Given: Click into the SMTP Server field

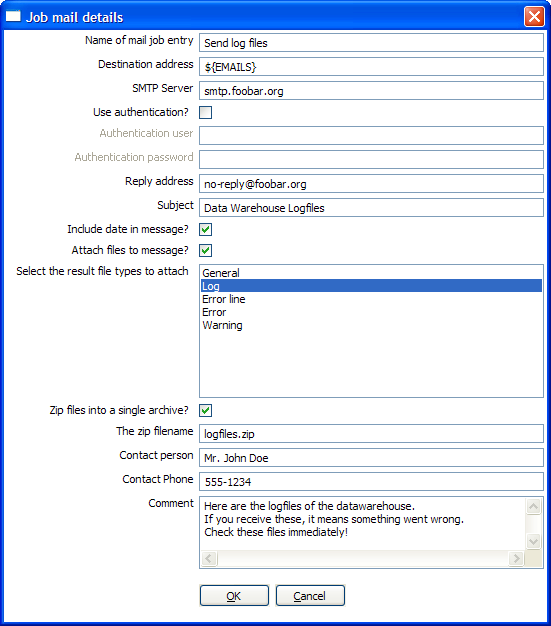Looking at the screenshot, I should (371, 91).
